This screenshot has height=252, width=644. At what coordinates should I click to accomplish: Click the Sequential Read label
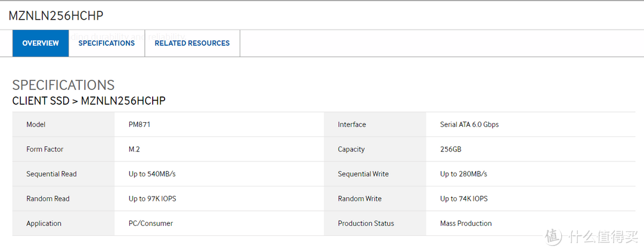tap(51, 174)
